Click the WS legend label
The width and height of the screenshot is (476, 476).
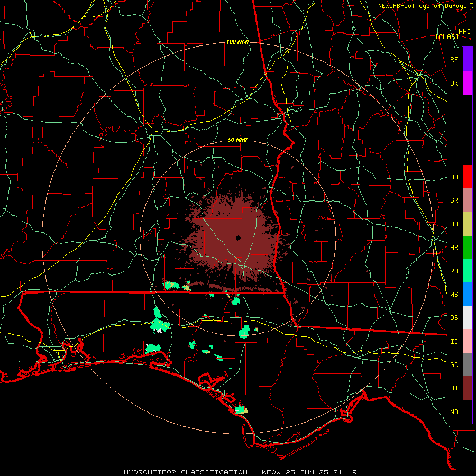point(454,295)
